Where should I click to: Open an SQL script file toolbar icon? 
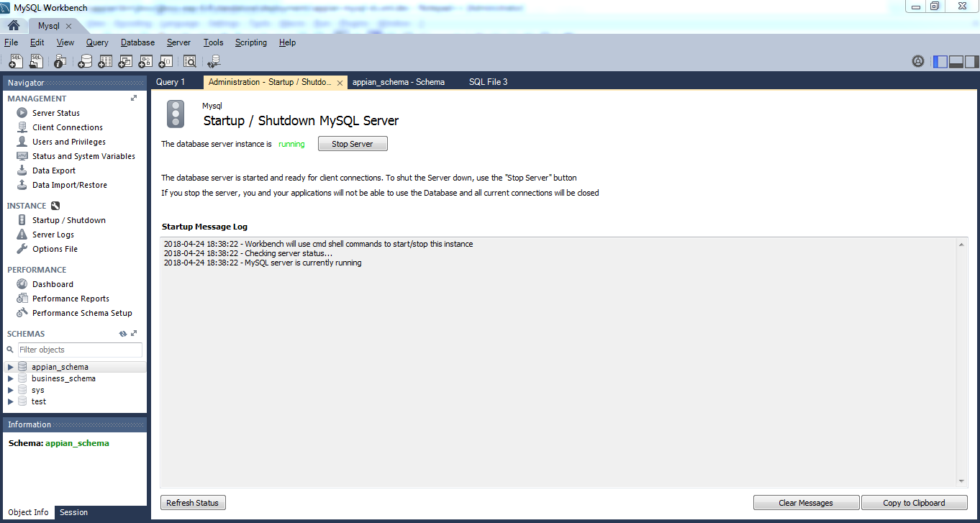[36, 61]
